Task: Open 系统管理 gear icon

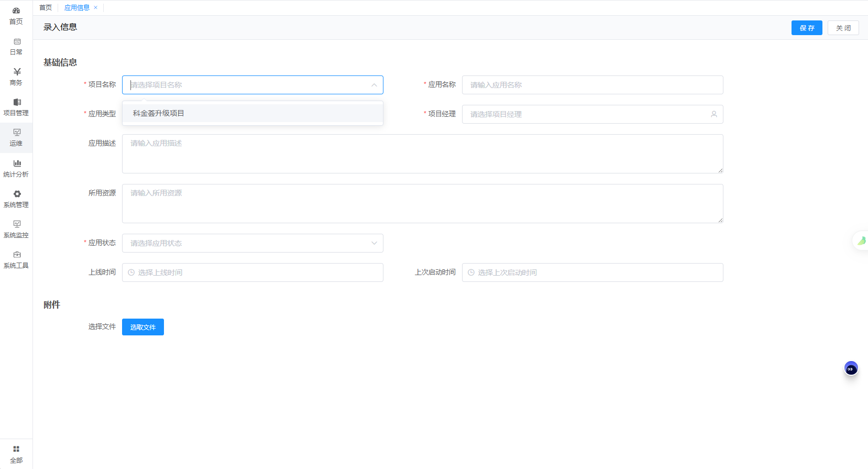Action: 17,194
